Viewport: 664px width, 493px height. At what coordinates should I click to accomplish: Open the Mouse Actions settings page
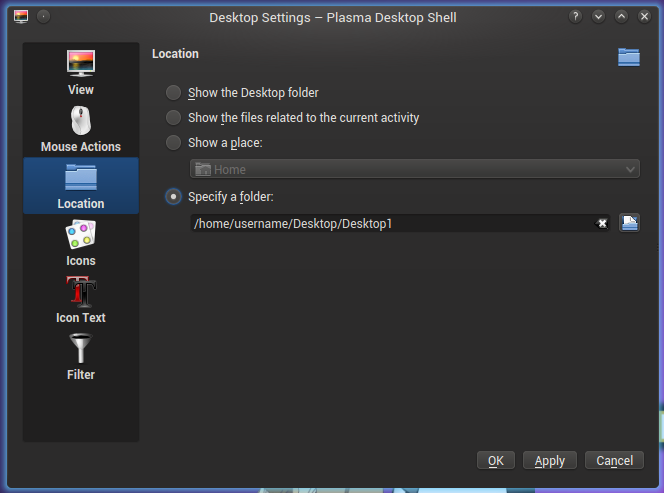81,129
